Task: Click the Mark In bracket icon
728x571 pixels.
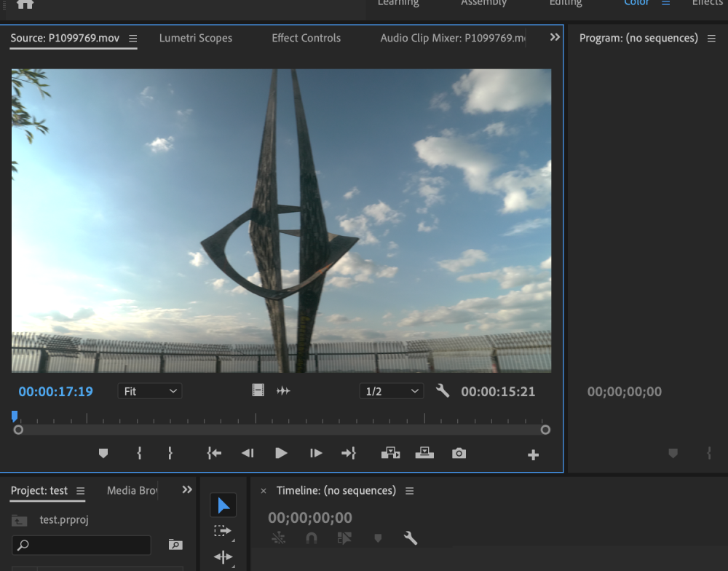Action: (139, 453)
